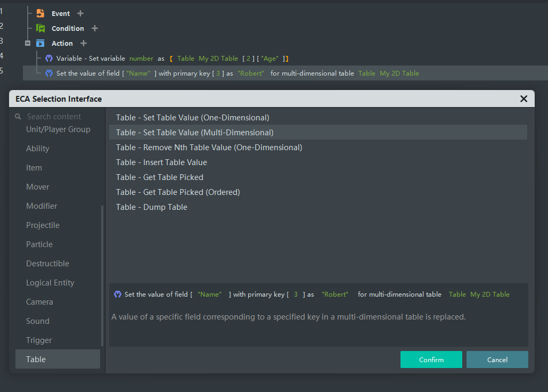Click the category list scrollbar
The width and height of the screenshot is (548, 392).
pyautogui.click(x=102, y=276)
